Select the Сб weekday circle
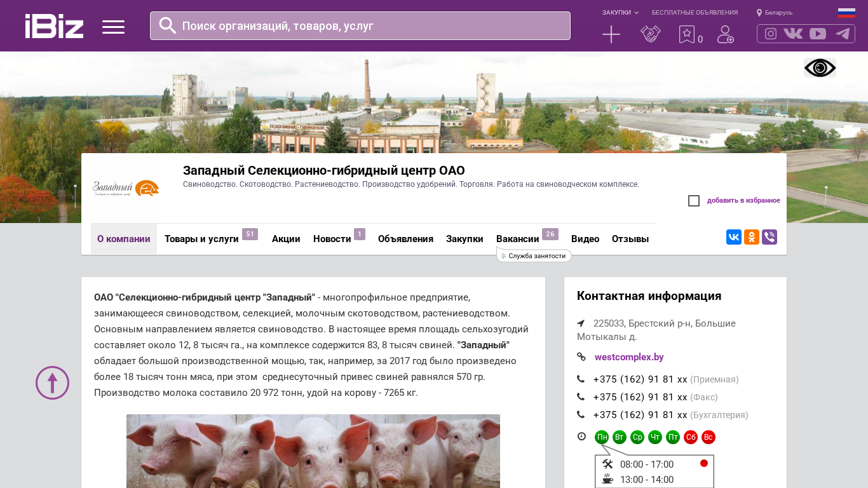Viewport: 868px width, 488px height. coord(691,437)
